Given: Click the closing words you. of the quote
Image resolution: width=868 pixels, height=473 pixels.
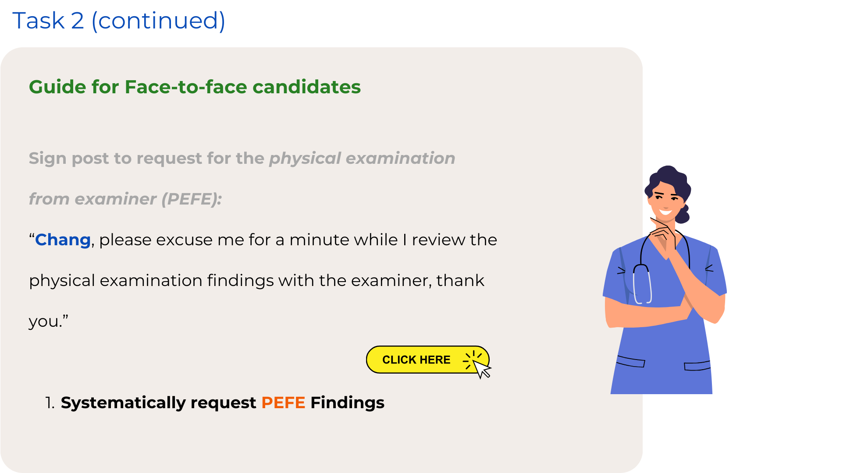Looking at the screenshot, I should [x=48, y=321].
